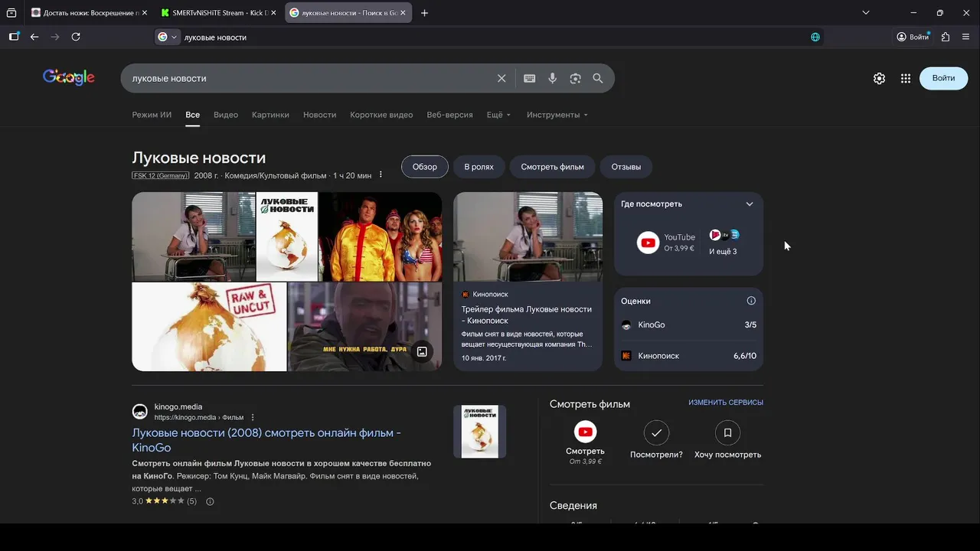Click the Войти sign-in button

click(943, 78)
